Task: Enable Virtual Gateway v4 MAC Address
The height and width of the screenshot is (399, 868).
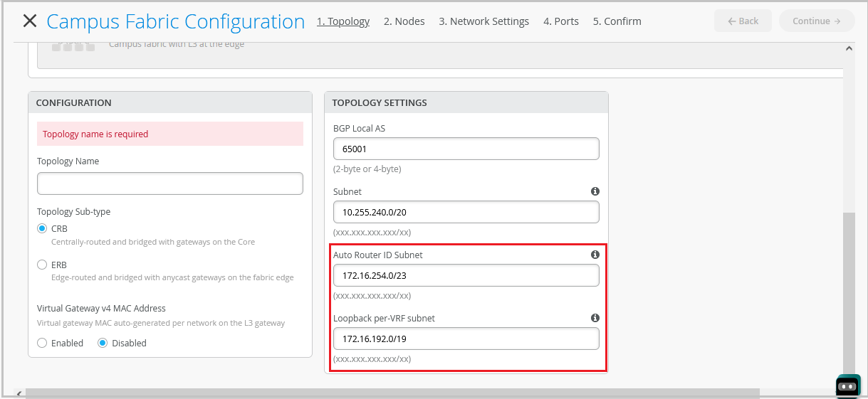Action: tap(42, 343)
